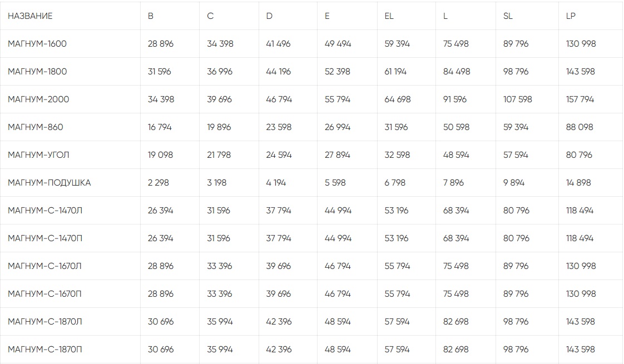Viewport: 624px width, 364px height.
Task: Click the EL price for МАГНУМ-С-1670П
Action: point(397,294)
